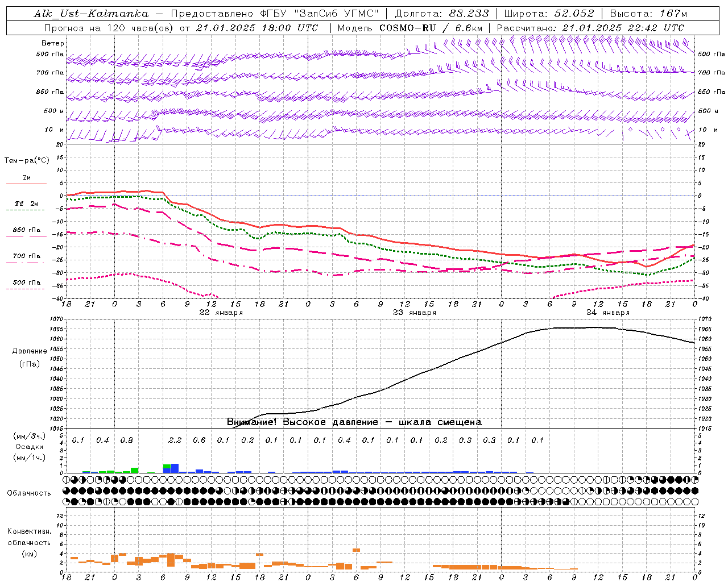Click the 2м air temperature legend label
The width and height of the screenshot is (728, 582).
point(27,178)
